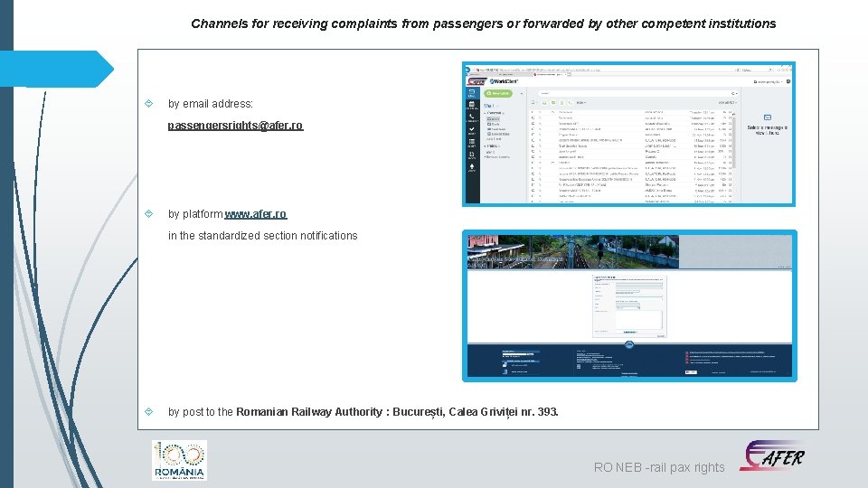Click the diamond bullet beside 'by platform'

coord(148,213)
